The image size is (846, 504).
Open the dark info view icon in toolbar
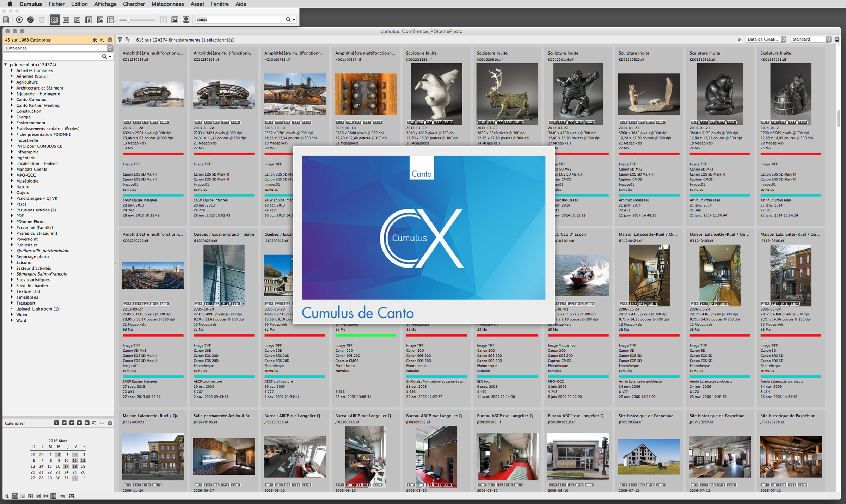[x=88, y=20]
